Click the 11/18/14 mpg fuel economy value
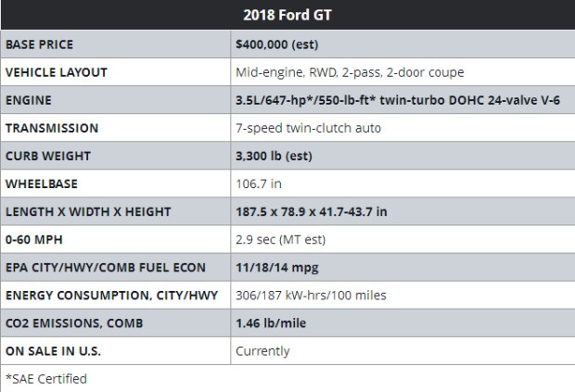The height and width of the screenshot is (392, 575). pos(275,268)
